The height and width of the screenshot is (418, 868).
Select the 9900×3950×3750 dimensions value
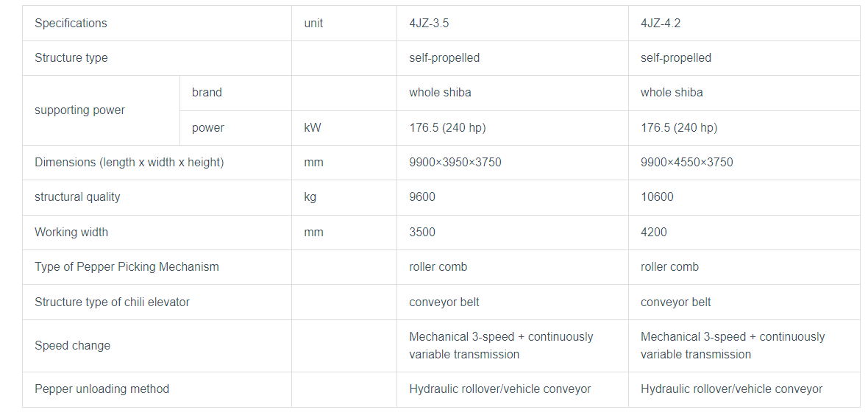pos(455,163)
